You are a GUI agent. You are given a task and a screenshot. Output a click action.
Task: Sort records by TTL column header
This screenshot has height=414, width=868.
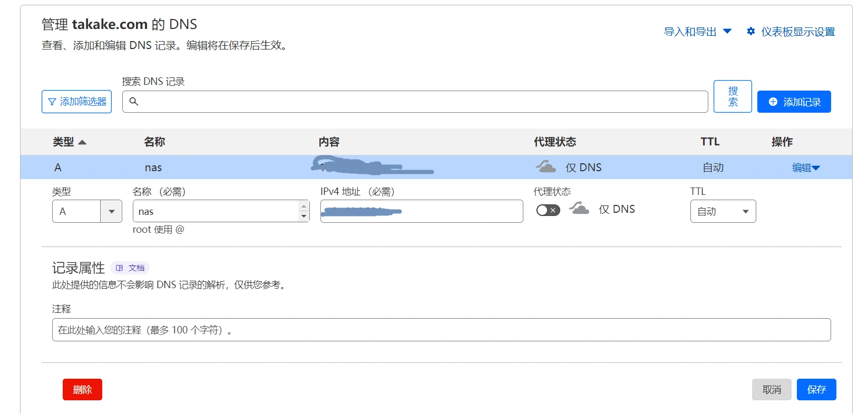(709, 142)
